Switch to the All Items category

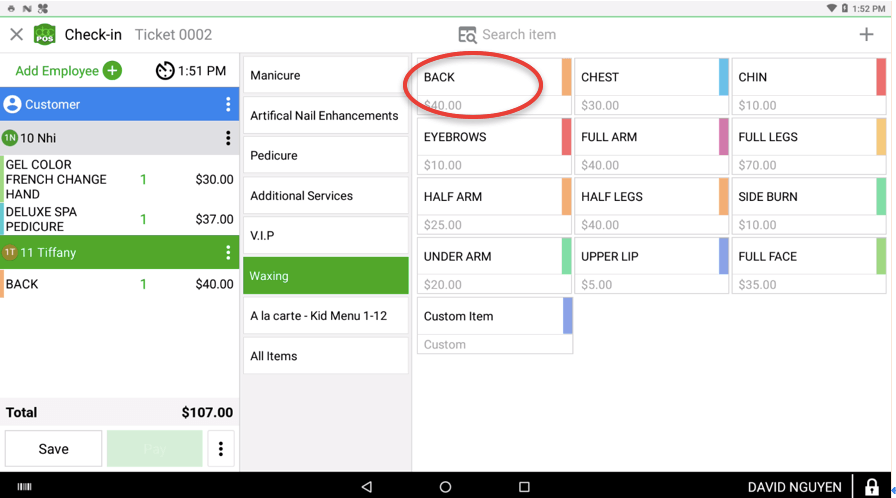pos(325,356)
